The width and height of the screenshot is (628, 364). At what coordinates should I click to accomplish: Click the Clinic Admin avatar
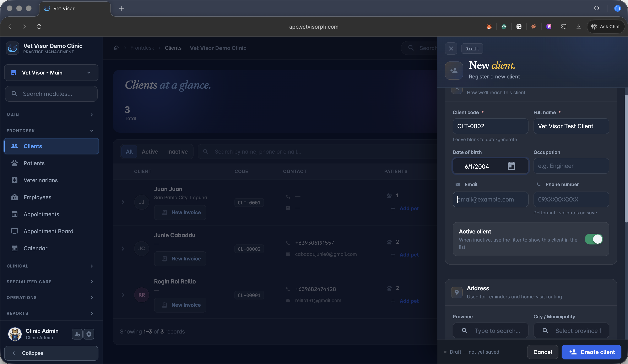pyautogui.click(x=15, y=334)
